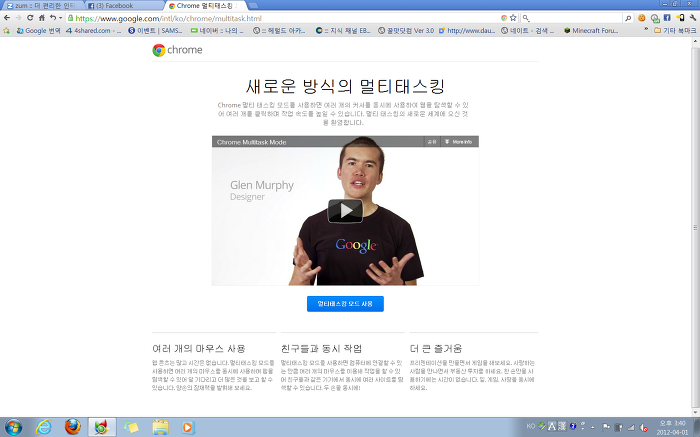The height and width of the screenshot is (437, 700).
Task: Expand the undo arrow's dropdown caret
Action: coord(60,18)
